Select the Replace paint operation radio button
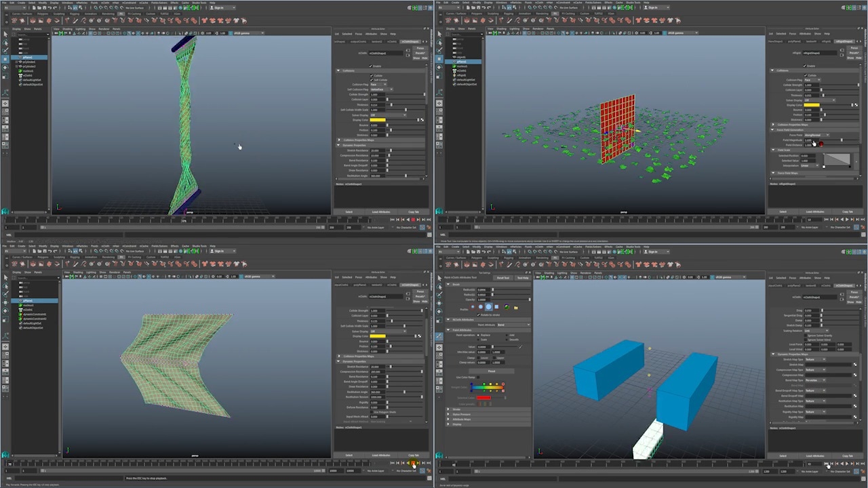Image resolution: width=868 pixels, height=488 pixels. (x=479, y=335)
